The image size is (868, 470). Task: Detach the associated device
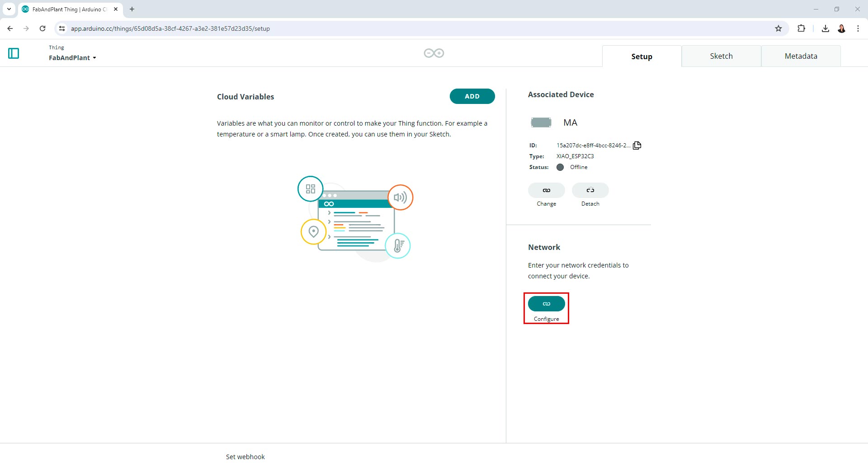click(x=590, y=190)
